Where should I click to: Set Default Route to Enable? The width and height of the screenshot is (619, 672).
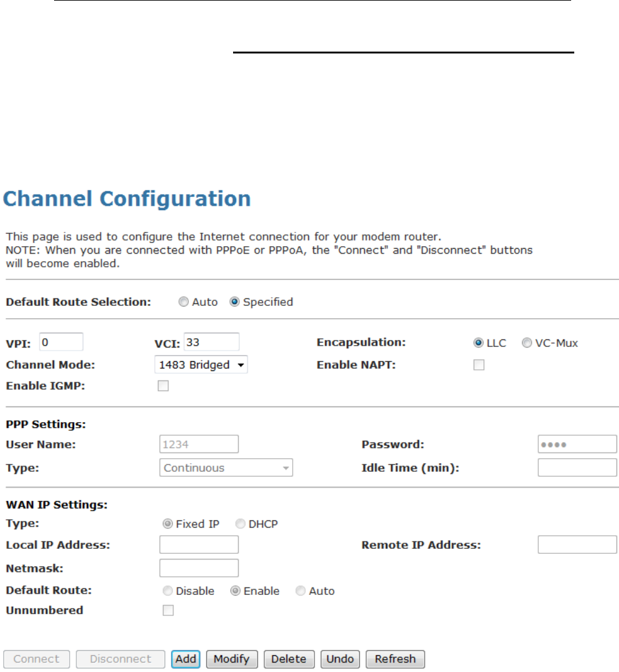[235, 591]
